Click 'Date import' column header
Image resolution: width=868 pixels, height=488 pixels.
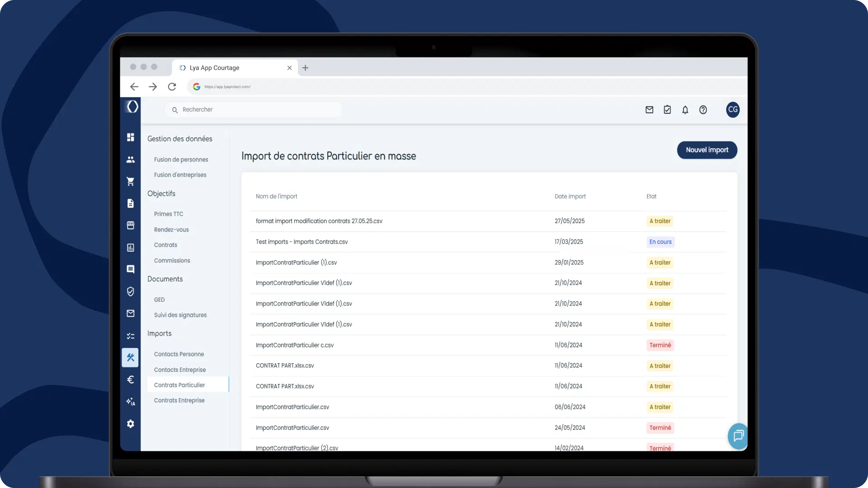coord(570,197)
